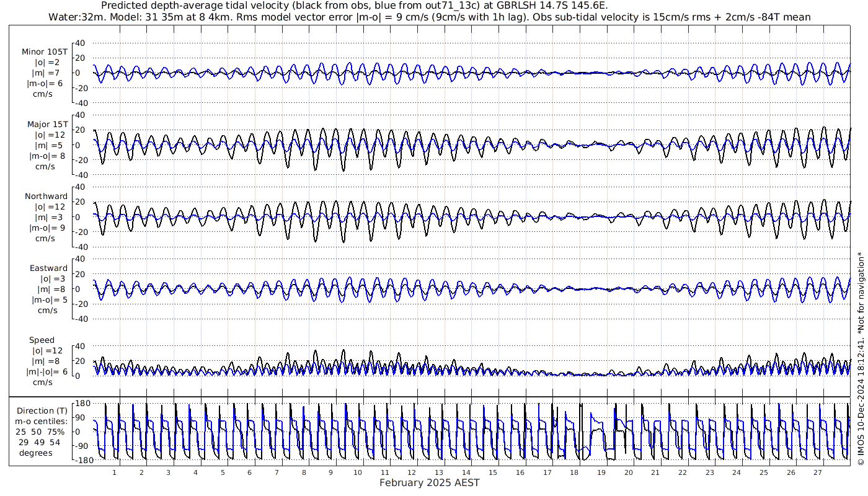
Task: Click the '29 49 54' centile values
Action: (39, 442)
